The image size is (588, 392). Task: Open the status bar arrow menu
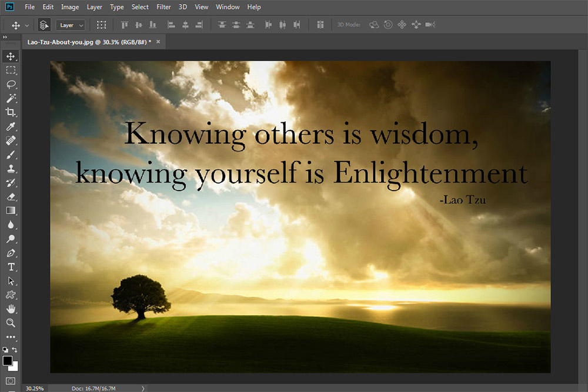tap(143, 388)
